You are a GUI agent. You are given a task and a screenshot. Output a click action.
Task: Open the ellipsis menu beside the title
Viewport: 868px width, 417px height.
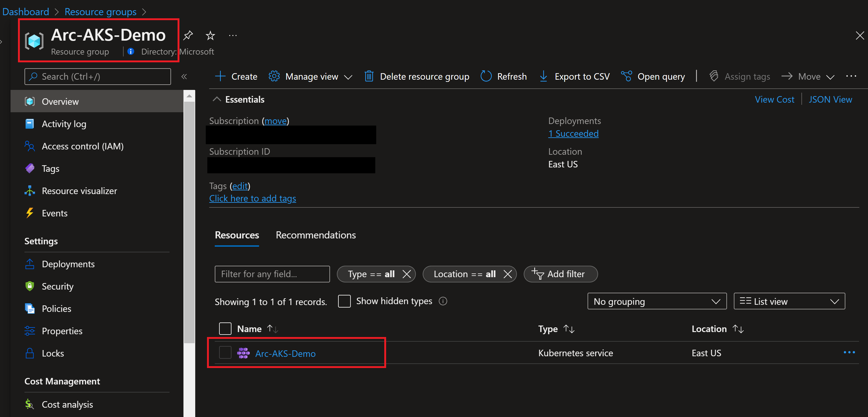tap(233, 35)
